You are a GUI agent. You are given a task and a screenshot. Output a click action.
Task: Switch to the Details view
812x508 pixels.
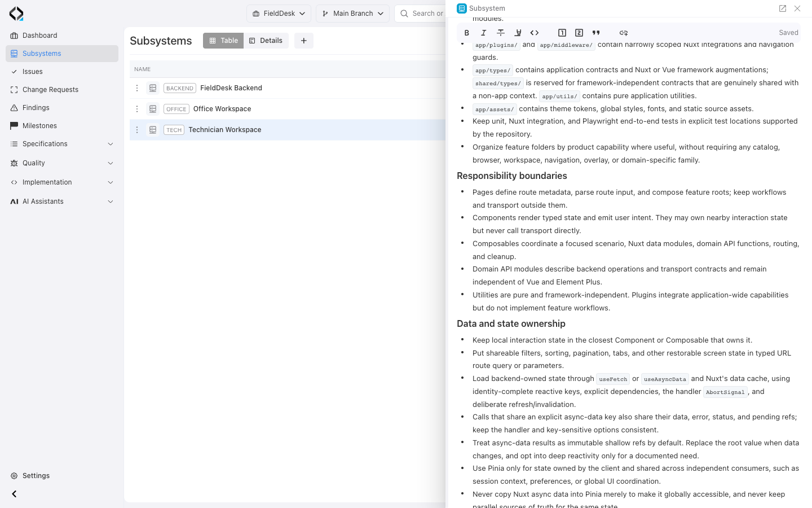click(x=266, y=41)
